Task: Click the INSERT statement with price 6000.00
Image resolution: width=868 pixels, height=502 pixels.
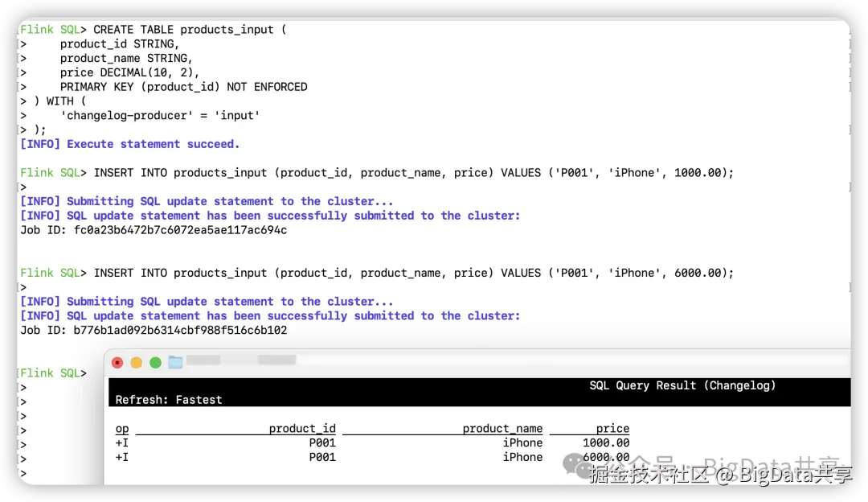Action: [x=377, y=274]
